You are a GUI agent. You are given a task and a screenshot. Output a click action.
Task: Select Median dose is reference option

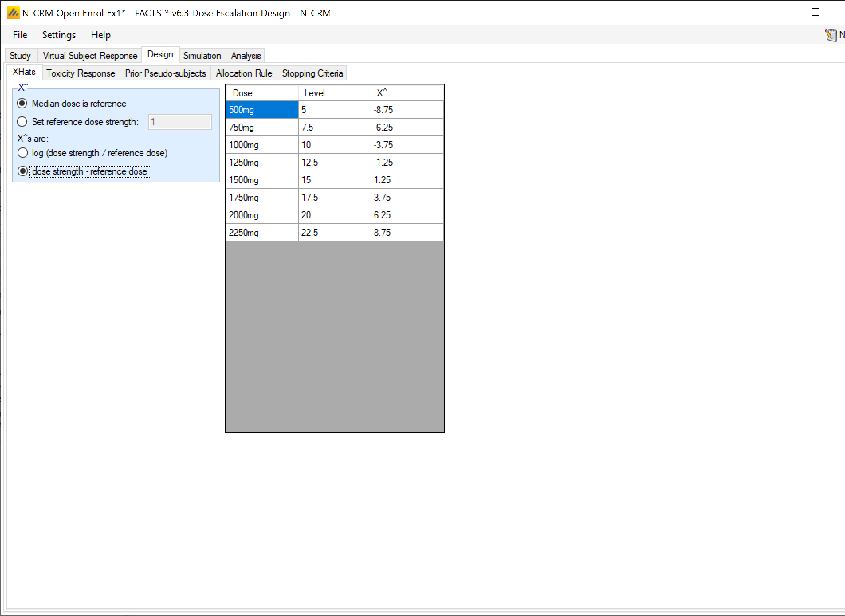(x=22, y=104)
